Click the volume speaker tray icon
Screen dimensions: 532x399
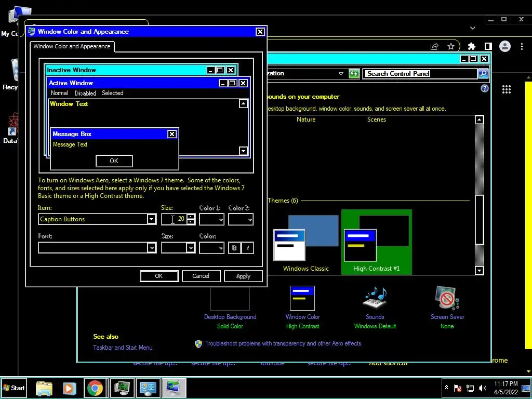click(482, 388)
